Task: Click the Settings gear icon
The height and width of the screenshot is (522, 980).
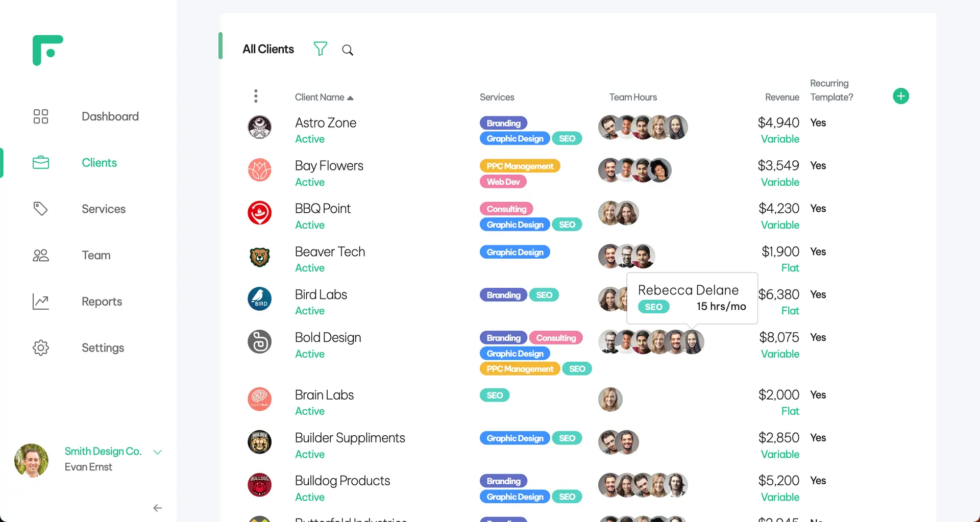Action: 41,347
